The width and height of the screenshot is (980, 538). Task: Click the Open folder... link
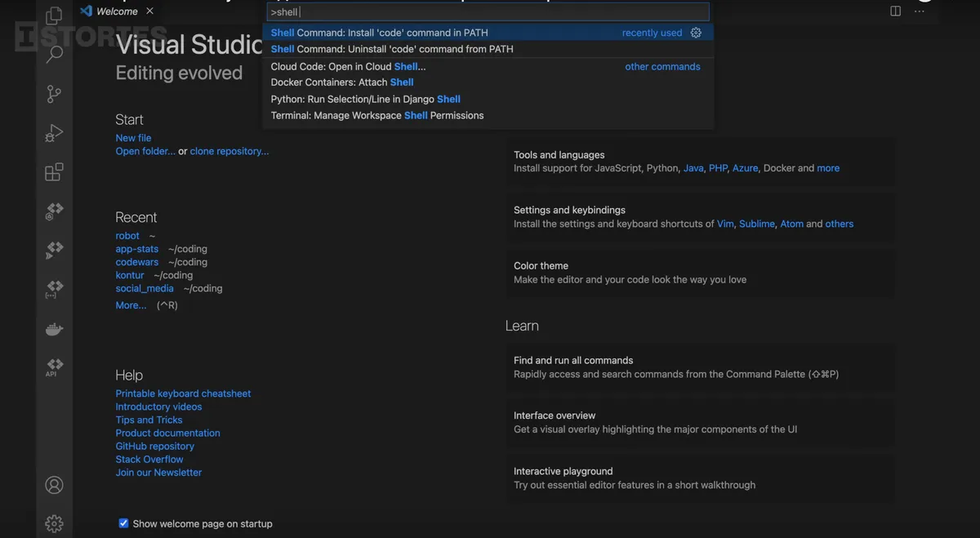(145, 151)
